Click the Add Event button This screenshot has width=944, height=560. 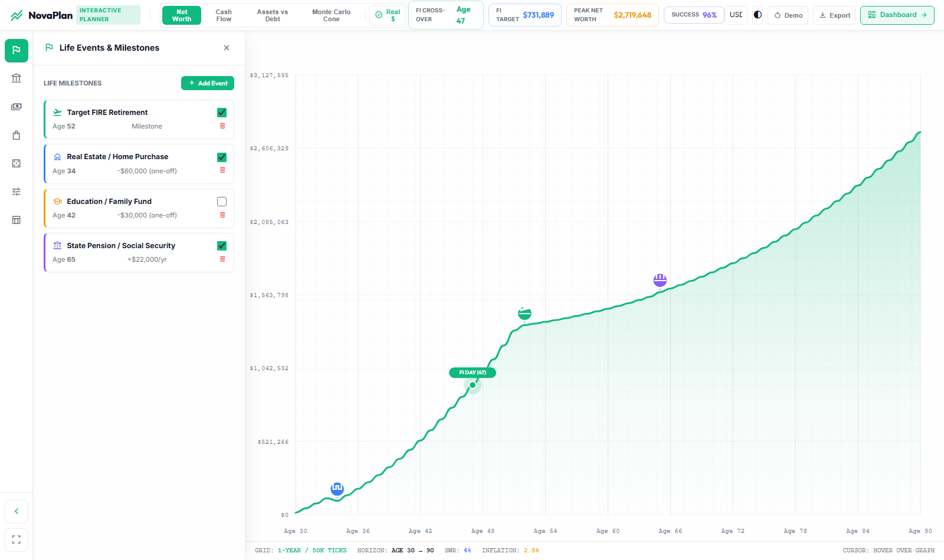pyautogui.click(x=208, y=83)
